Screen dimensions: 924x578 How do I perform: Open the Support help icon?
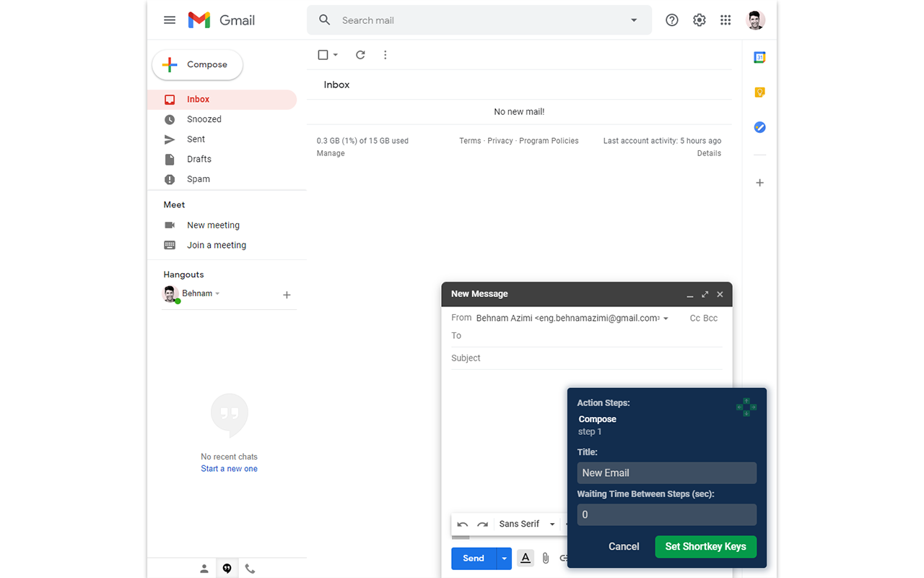672,20
